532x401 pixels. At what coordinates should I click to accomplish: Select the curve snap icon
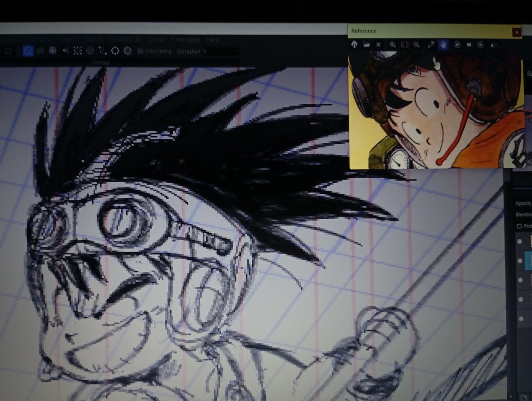[x=102, y=51]
